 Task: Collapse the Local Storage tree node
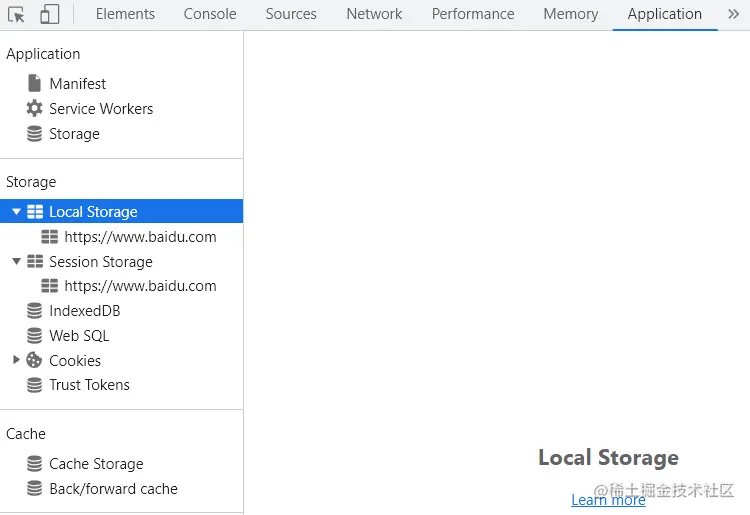click(x=16, y=211)
